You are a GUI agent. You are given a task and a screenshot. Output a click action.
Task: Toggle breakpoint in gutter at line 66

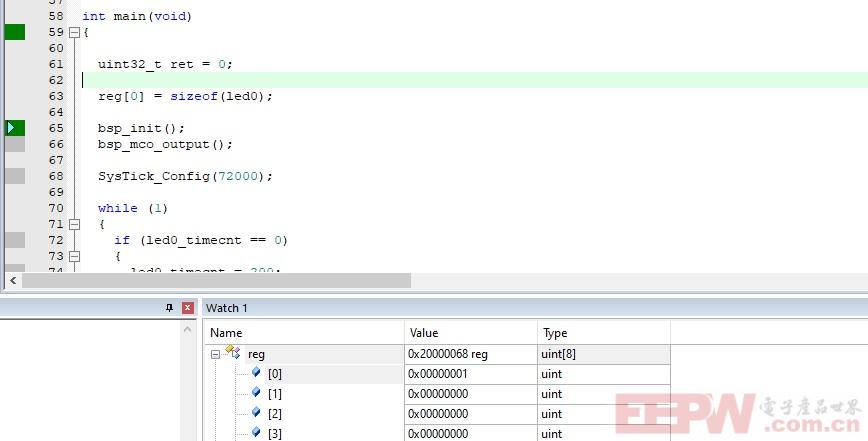click(15, 144)
